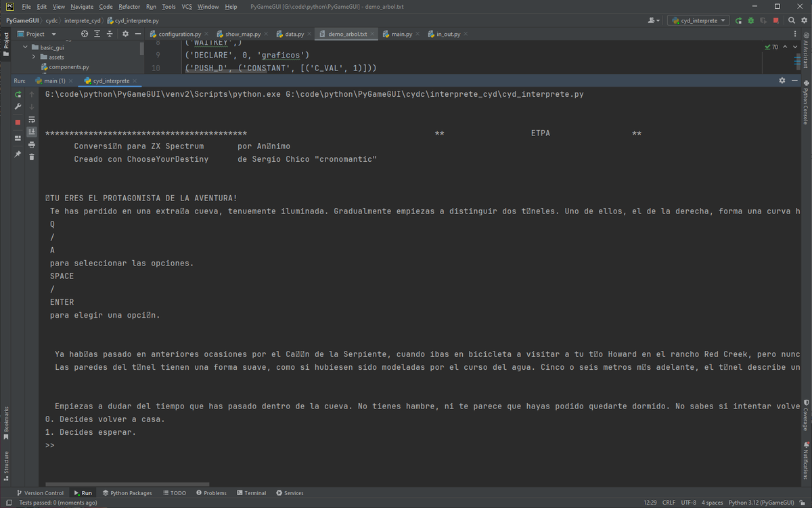The height and width of the screenshot is (508, 812).
Task: Go to next highlighted problem arrow
Action: pyautogui.click(x=796, y=47)
